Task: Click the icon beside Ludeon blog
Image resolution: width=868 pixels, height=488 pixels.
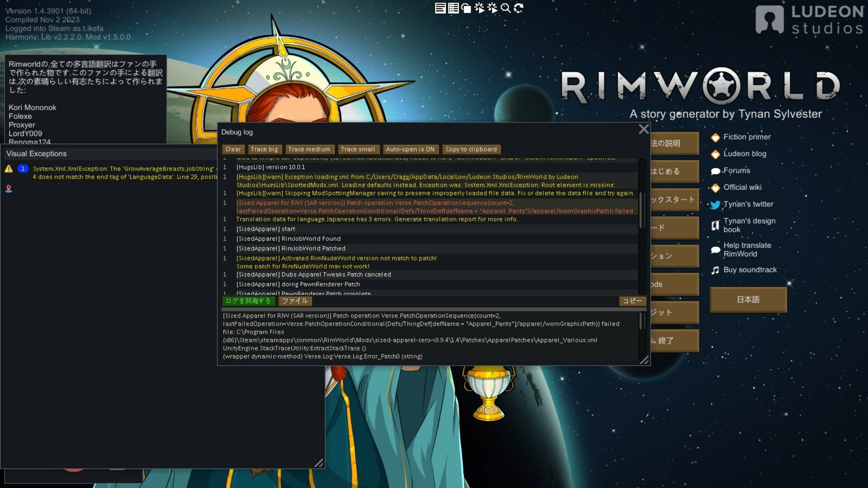Action: pos(715,154)
